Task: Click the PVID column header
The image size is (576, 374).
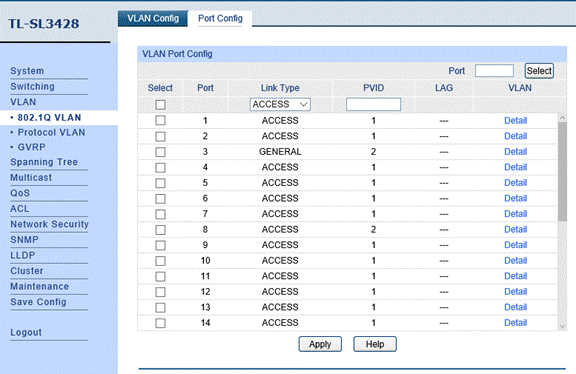Action: 373,88
